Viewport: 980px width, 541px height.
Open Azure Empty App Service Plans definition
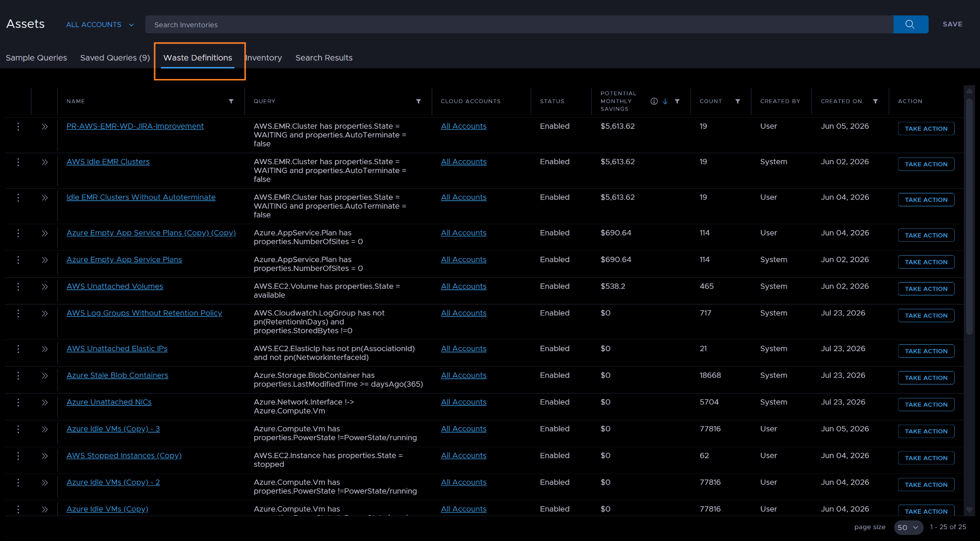point(124,259)
